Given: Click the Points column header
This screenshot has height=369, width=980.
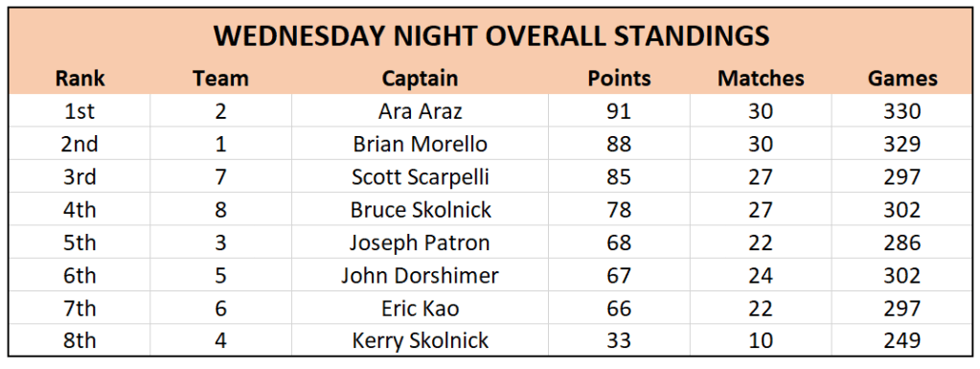Looking at the screenshot, I should 619,79.
